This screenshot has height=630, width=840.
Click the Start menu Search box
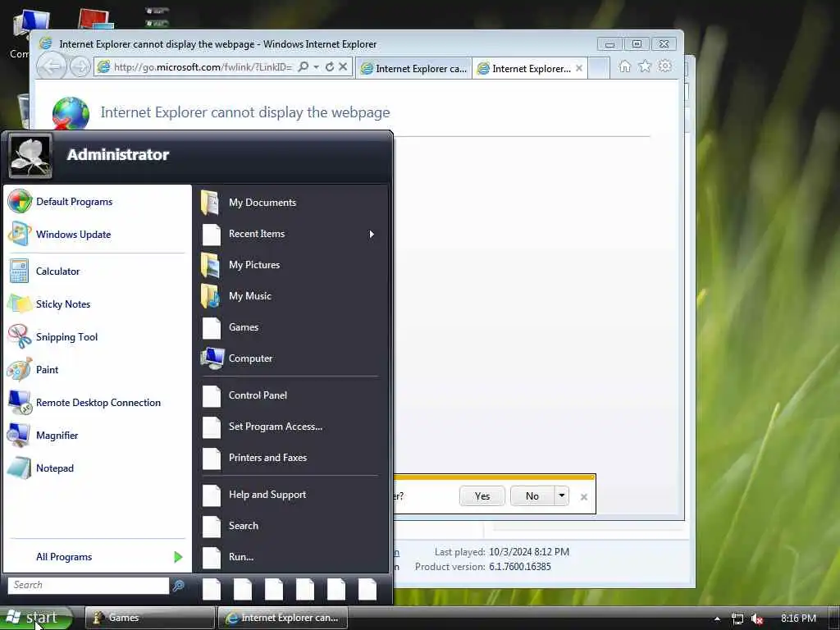point(89,585)
